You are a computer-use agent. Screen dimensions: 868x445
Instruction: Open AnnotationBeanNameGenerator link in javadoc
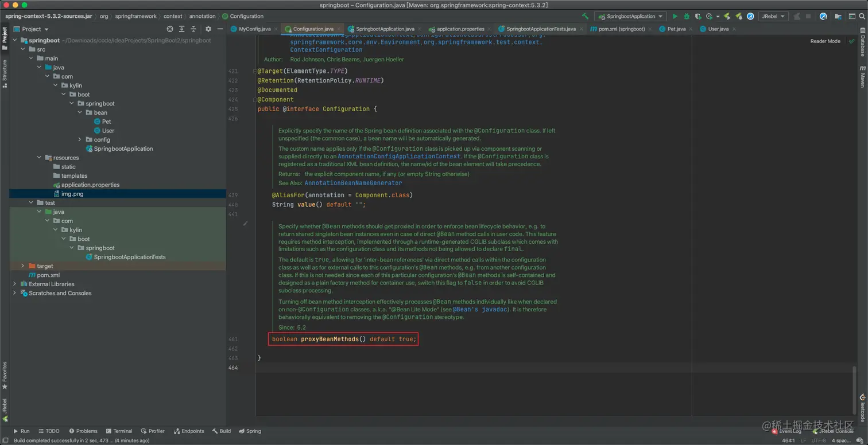pos(353,183)
